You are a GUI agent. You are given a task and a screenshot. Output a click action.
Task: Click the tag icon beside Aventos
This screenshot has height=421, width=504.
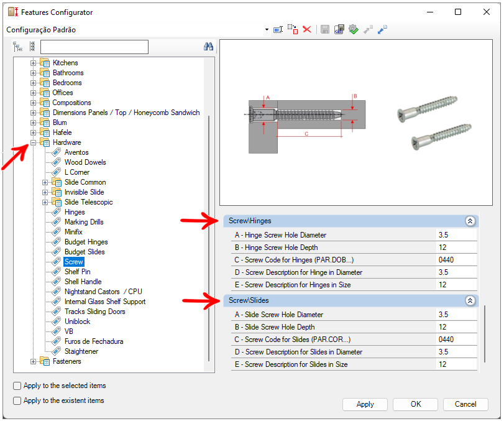click(57, 152)
